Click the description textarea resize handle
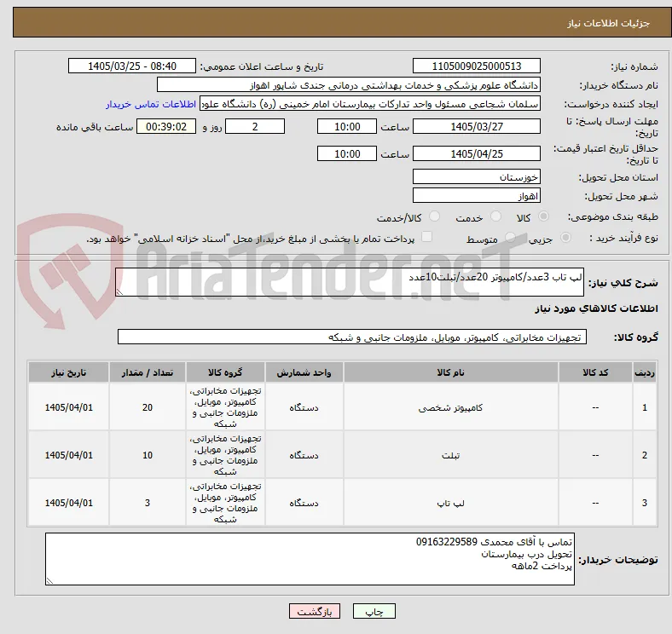672x634 pixels. click(119, 291)
